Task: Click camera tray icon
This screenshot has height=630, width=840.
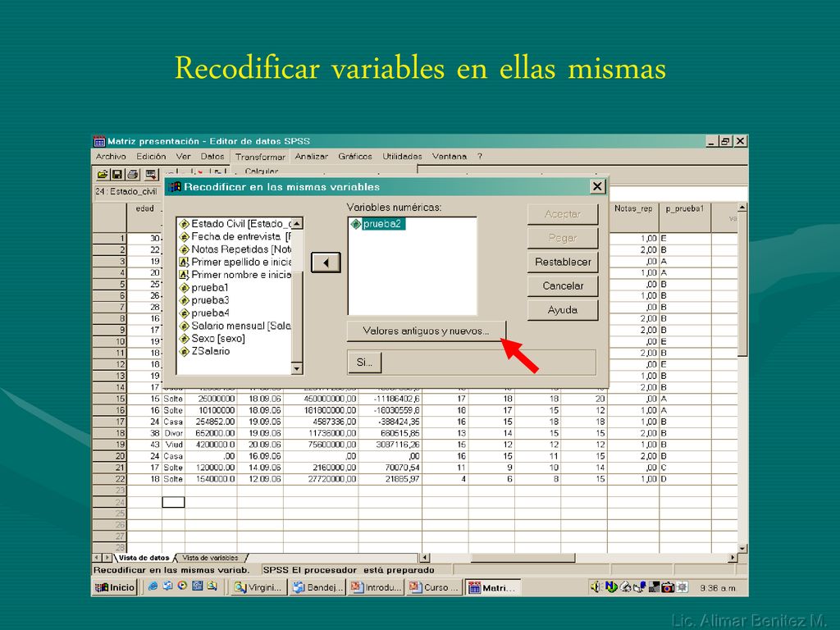Action: tap(668, 587)
